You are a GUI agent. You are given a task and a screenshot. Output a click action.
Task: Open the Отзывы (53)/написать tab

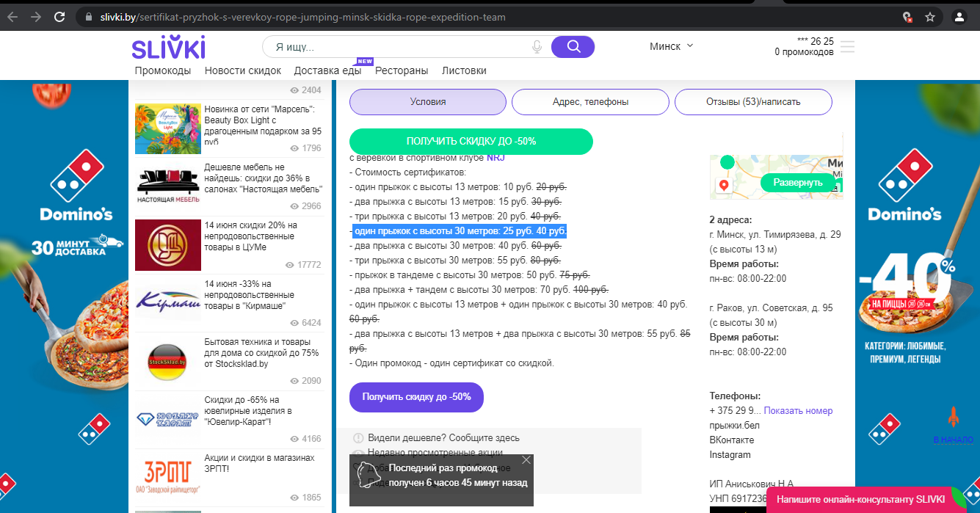click(752, 102)
